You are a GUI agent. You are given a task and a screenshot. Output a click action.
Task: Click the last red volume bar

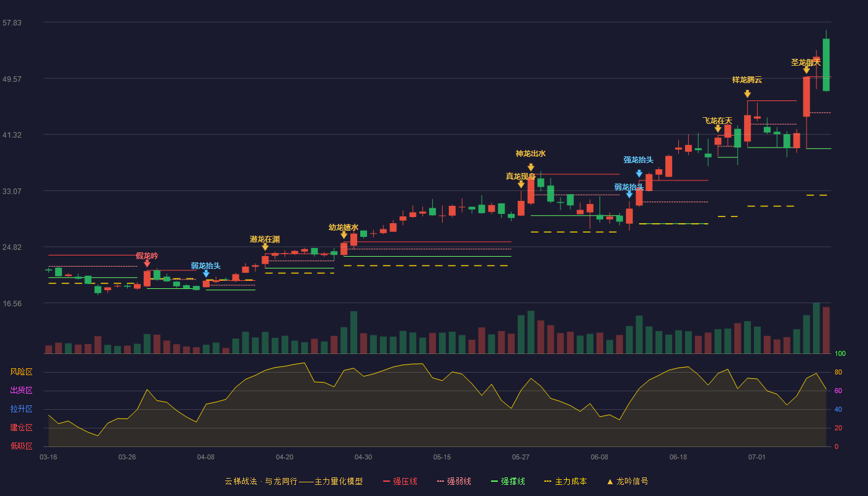click(826, 330)
